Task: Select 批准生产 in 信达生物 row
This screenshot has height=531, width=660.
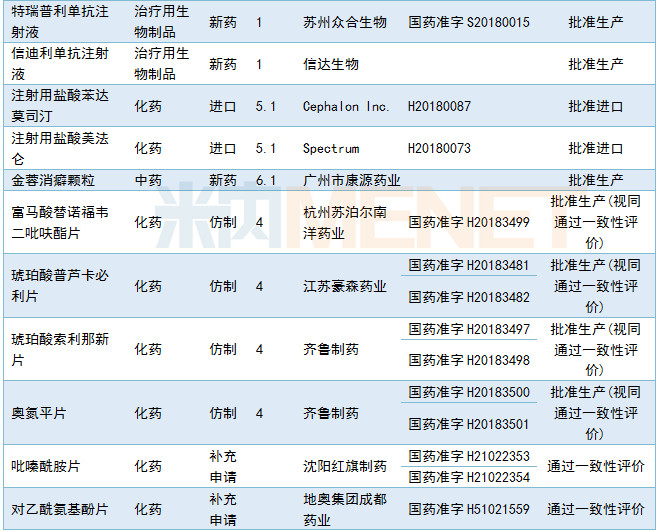Action: pyautogui.click(x=596, y=64)
